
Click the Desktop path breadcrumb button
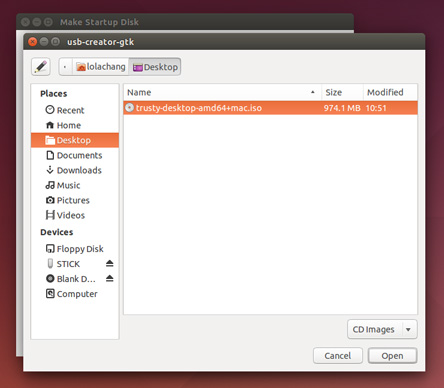[155, 67]
